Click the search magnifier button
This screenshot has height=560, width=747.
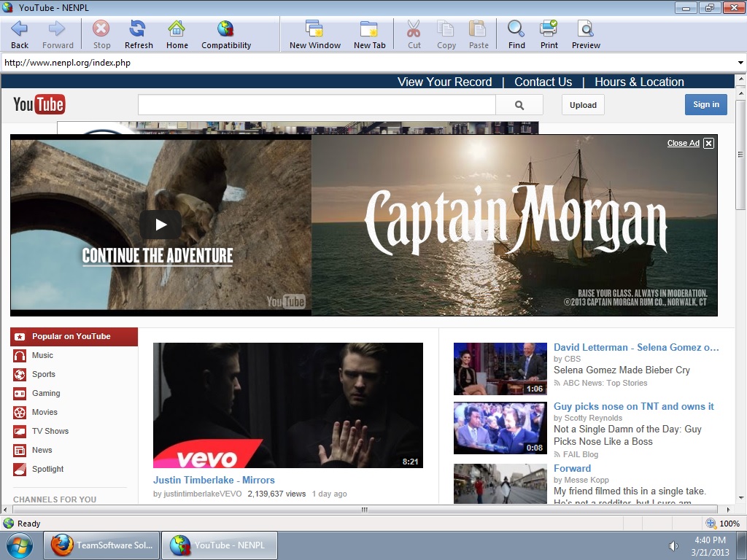point(519,105)
